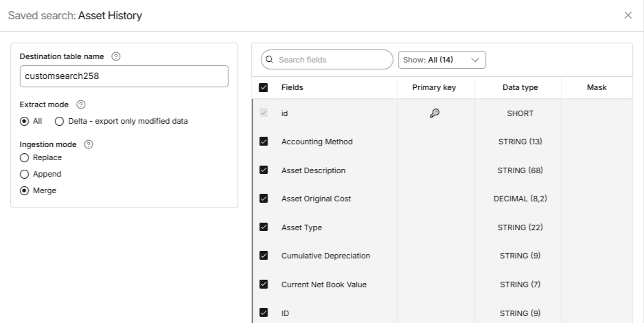
Task: Click the Asset Type field name
Action: [301, 227]
